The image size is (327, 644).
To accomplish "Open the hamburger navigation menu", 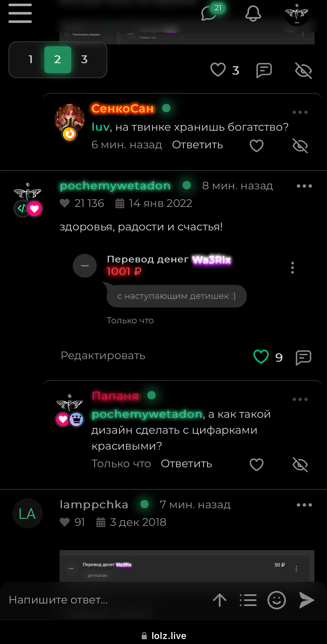I will (20, 13).
